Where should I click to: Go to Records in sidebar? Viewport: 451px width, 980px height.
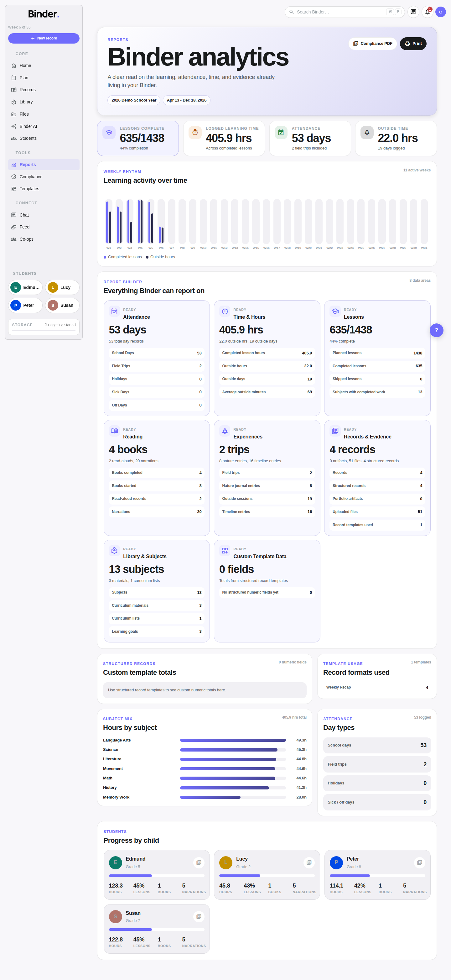44,90
